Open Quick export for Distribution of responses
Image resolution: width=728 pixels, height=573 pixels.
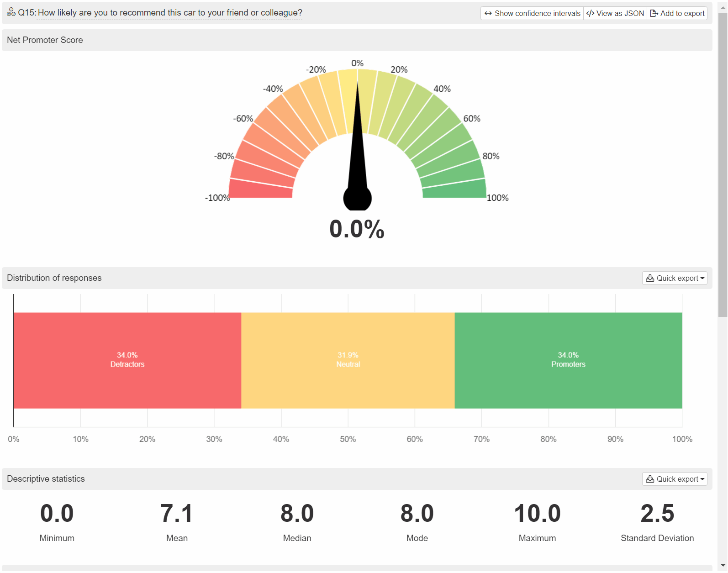[x=675, y=278]
